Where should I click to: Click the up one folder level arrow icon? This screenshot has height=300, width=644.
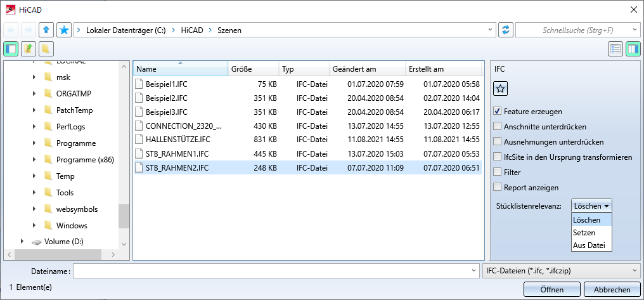pyautogui.click(x=46, y=30)
